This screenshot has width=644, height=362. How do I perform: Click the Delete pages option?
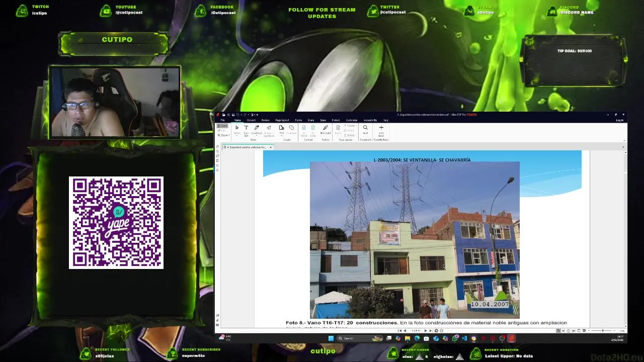point(349,130)
